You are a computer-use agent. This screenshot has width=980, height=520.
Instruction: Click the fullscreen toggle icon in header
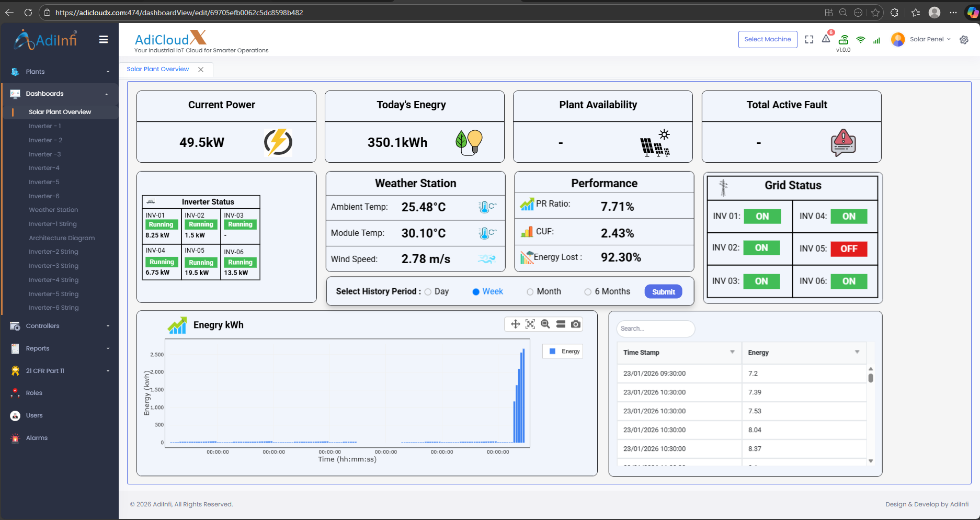[x=809, y=39]
